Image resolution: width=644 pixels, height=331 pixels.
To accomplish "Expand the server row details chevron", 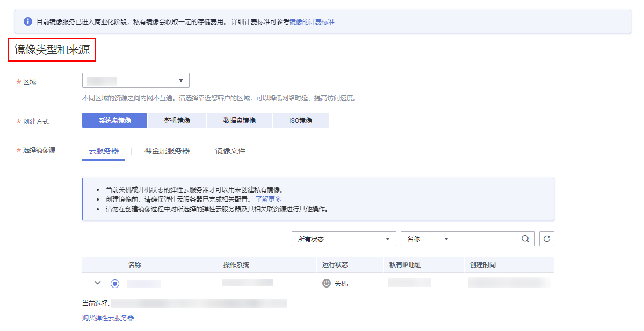I will click(97, 283).
